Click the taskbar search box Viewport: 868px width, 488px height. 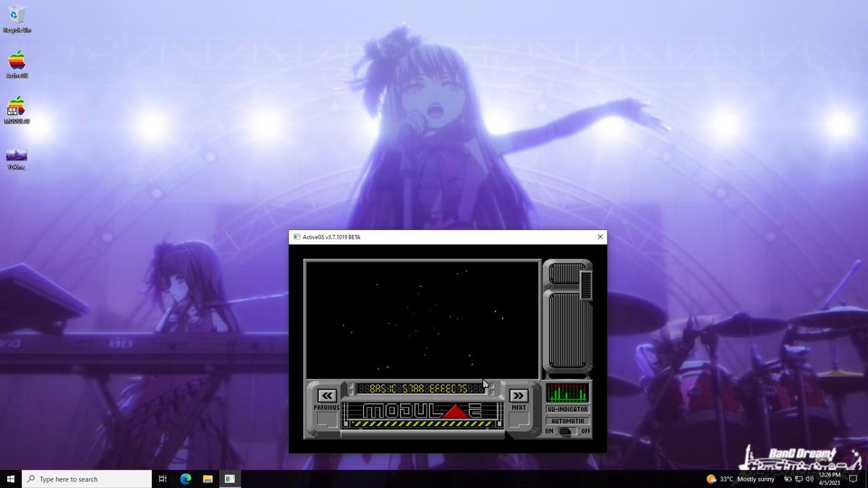coord(87,479)
